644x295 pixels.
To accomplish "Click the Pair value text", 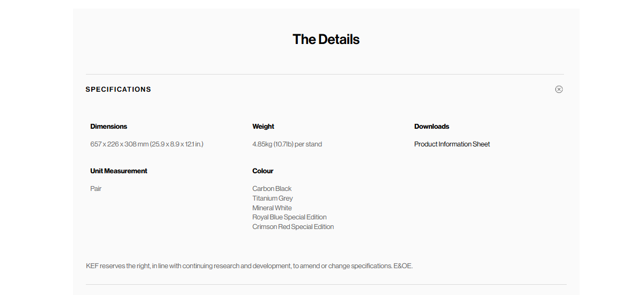I will tap(96, 189).
